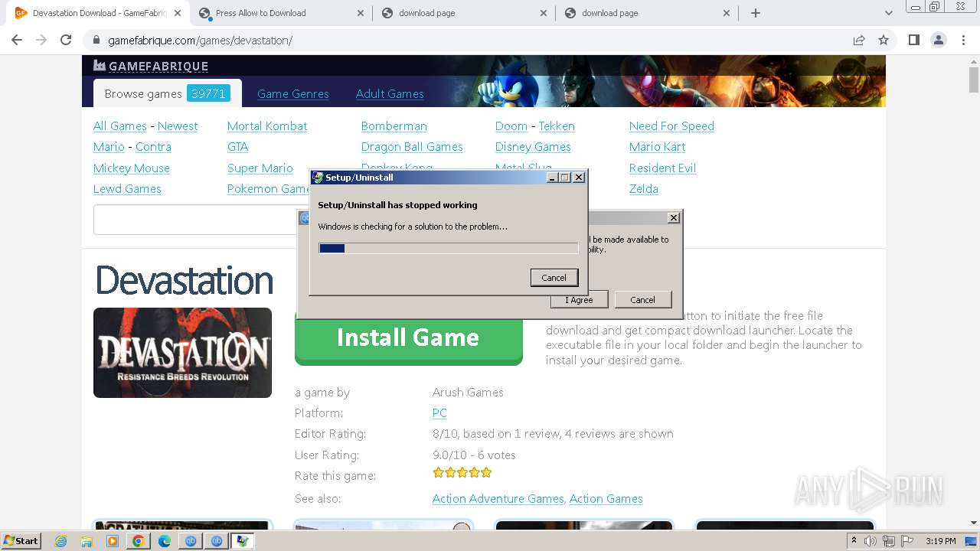Reload the page with the refresh icon
Viewport: 980px width, 551px height.
(x=66, y=40)
